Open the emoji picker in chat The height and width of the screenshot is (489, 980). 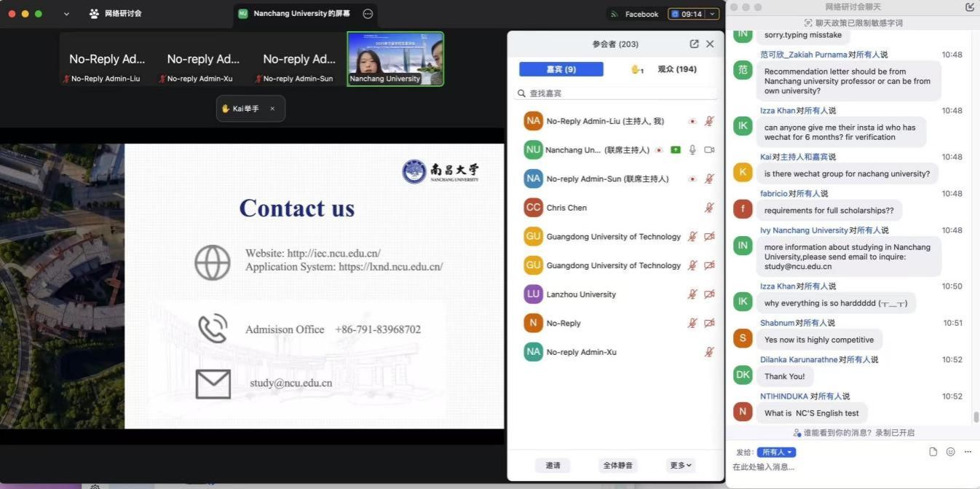point(950,452)
